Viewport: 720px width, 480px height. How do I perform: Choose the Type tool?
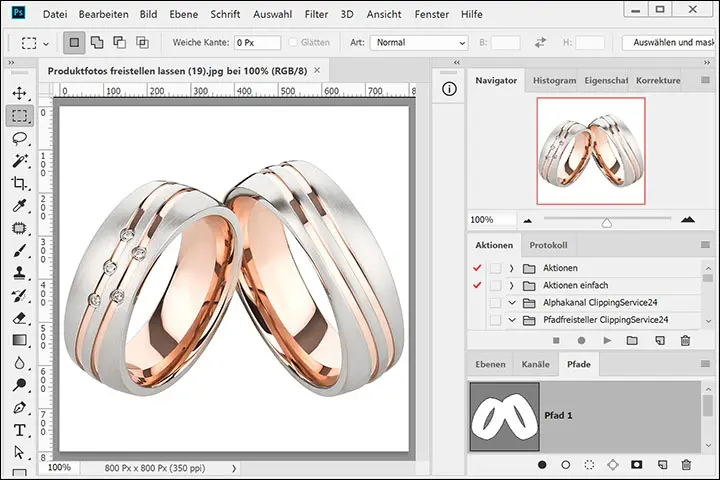[x=19, y=430]
